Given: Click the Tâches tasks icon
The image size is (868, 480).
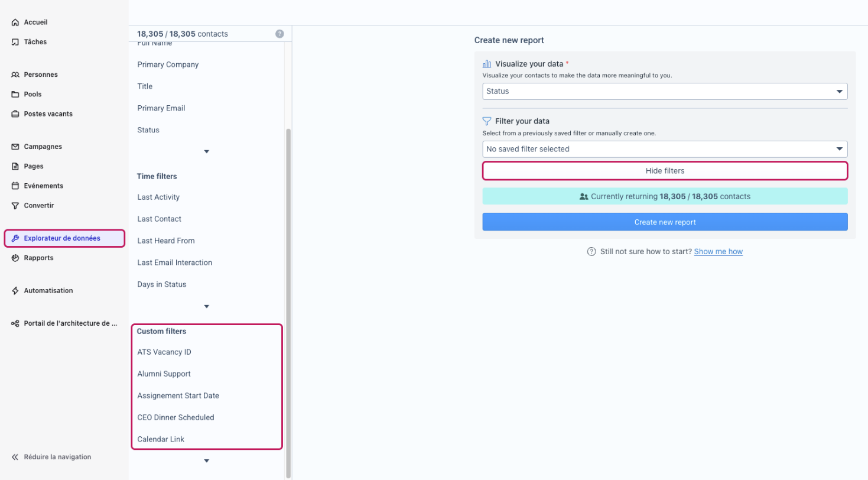Looking at the screenshot, I should [x=15, y=42].
